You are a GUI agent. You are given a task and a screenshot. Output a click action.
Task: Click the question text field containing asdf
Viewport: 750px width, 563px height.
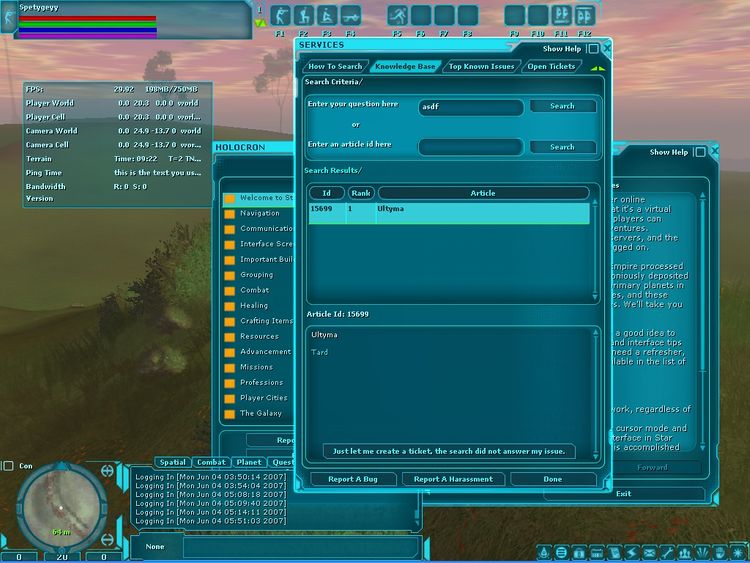[x=470, y=106]
